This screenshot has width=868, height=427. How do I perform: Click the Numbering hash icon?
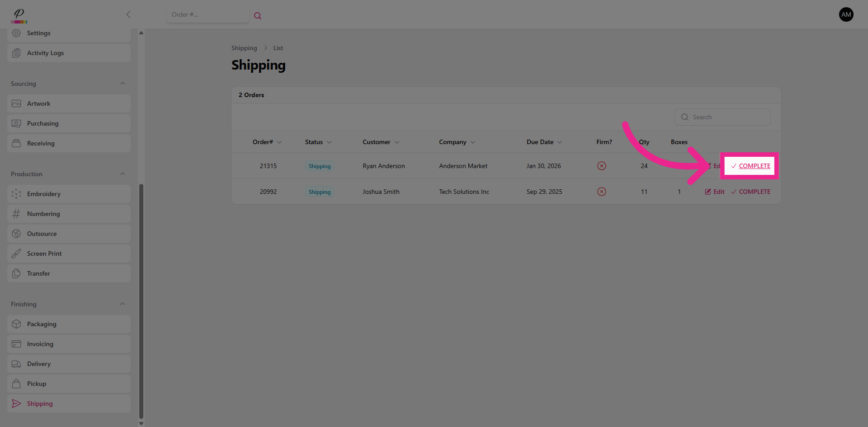point(16,214)
